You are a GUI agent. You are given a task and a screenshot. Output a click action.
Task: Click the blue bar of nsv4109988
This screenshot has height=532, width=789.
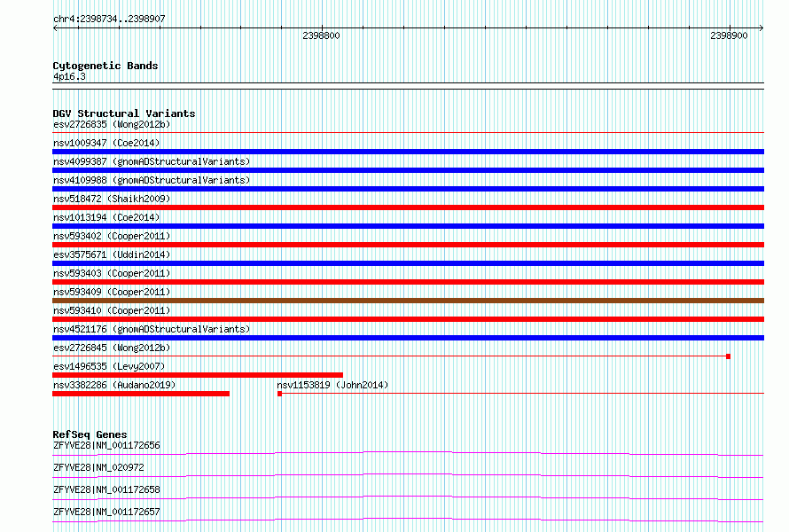pyautogui.click(x=408, y=189)
